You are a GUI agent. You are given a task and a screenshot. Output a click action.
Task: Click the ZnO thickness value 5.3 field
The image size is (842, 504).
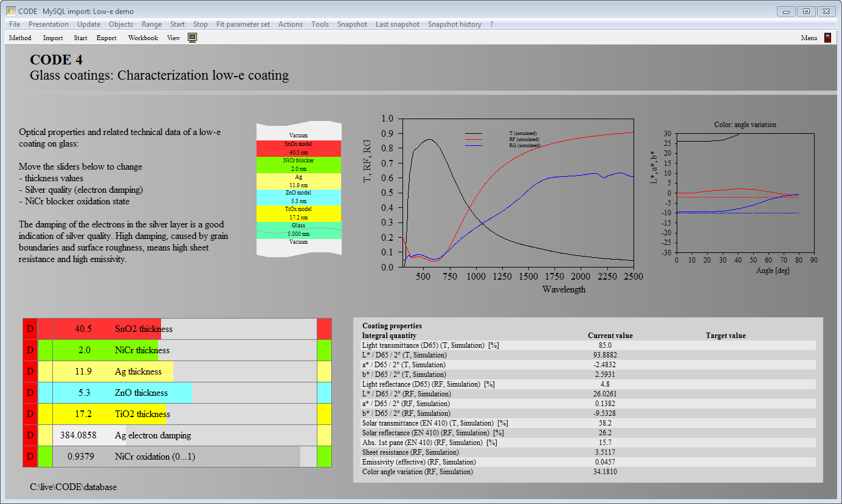(84, 393)
